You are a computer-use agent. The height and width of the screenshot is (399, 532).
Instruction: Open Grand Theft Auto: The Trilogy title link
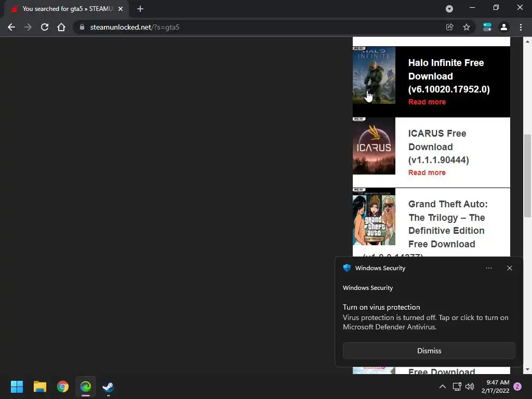(x=448, y=224)
